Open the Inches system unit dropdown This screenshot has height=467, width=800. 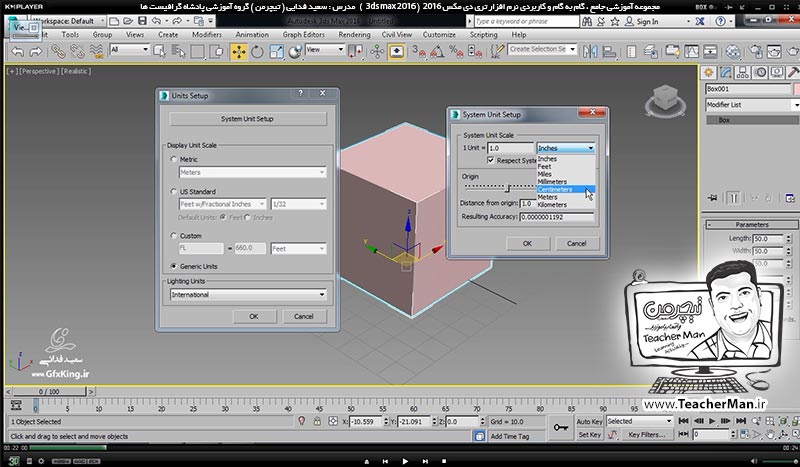(x=566, y=148)
